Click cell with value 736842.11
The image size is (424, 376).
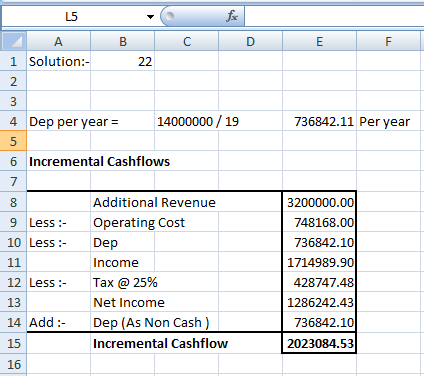[320, 121]
